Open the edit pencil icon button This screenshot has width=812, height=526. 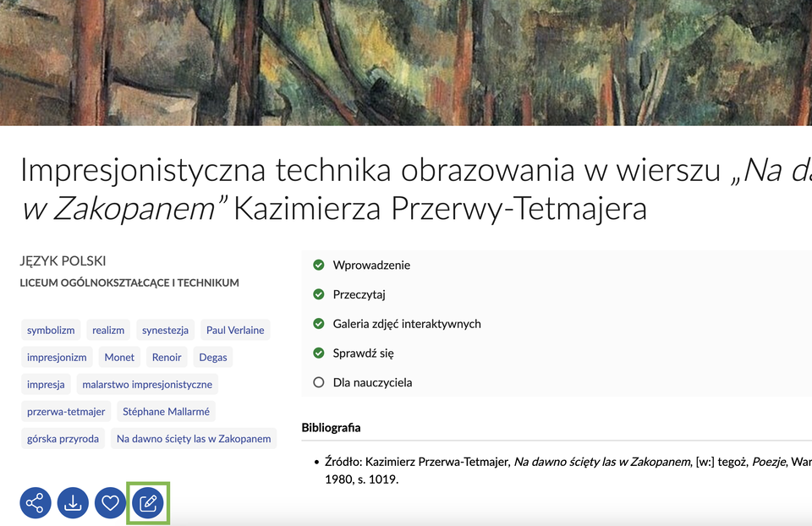[x=148, y=503]
